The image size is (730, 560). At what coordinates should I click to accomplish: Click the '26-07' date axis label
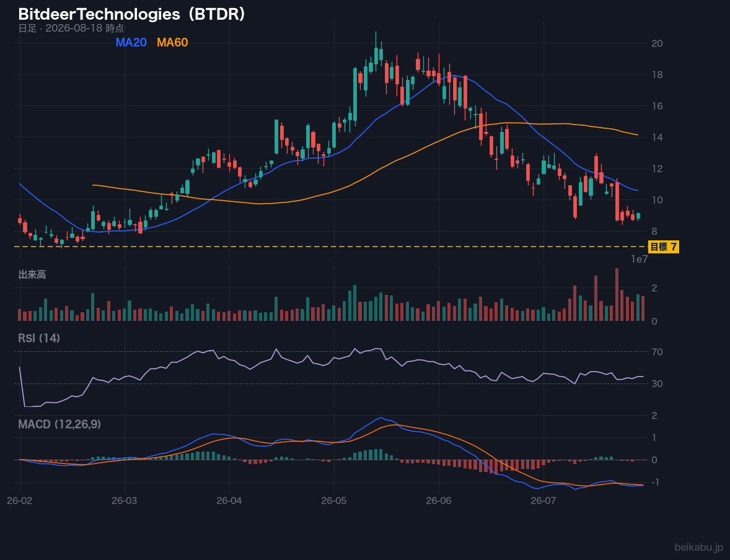pyautogui.click(x=543, y=501)
